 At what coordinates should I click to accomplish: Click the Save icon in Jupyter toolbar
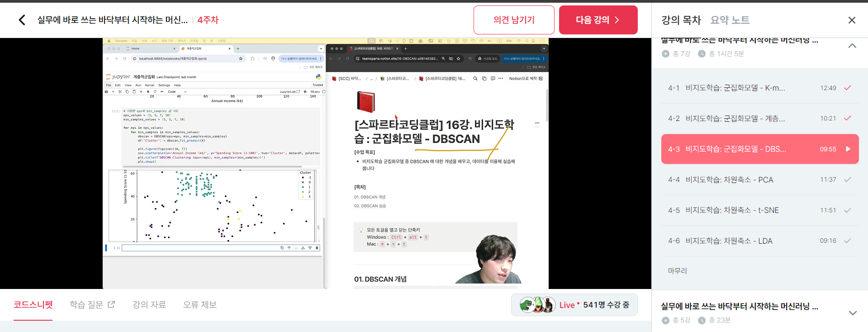tap(106, 91)
